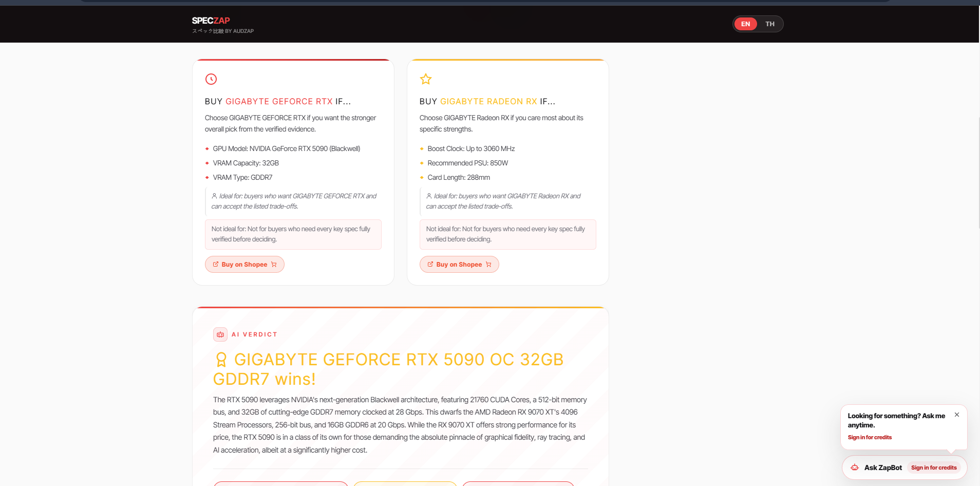
Task: Click the GeForce 'Not ideal for' notice box
Action: (x=293, y=234)
